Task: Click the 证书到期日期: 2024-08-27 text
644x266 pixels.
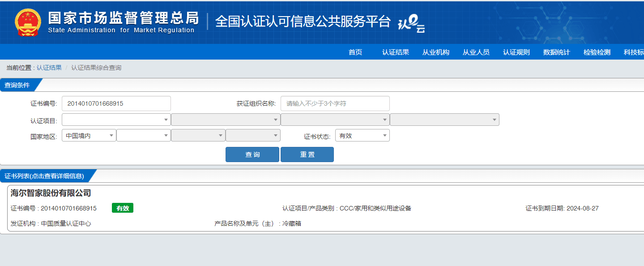Action: tap(562, 208)
